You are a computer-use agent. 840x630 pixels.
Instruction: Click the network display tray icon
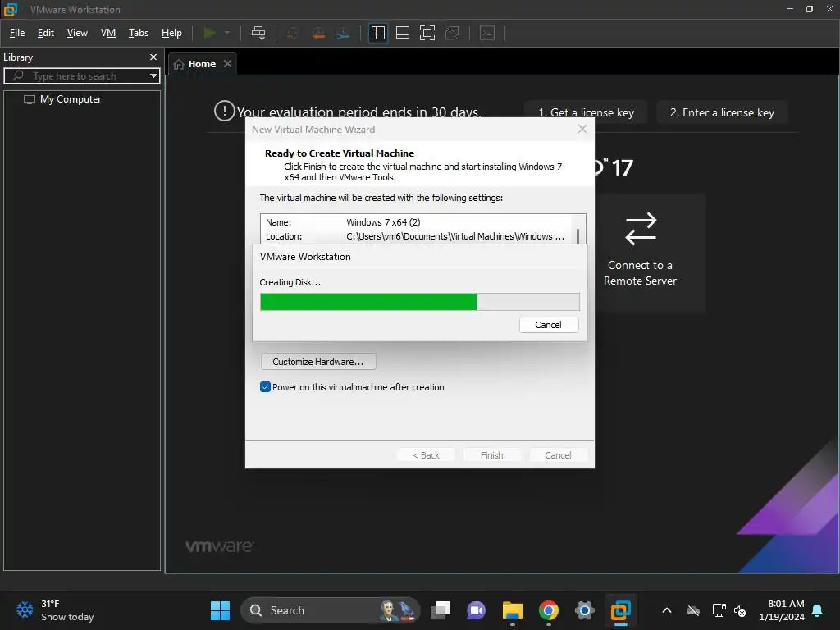pos(719,610)
